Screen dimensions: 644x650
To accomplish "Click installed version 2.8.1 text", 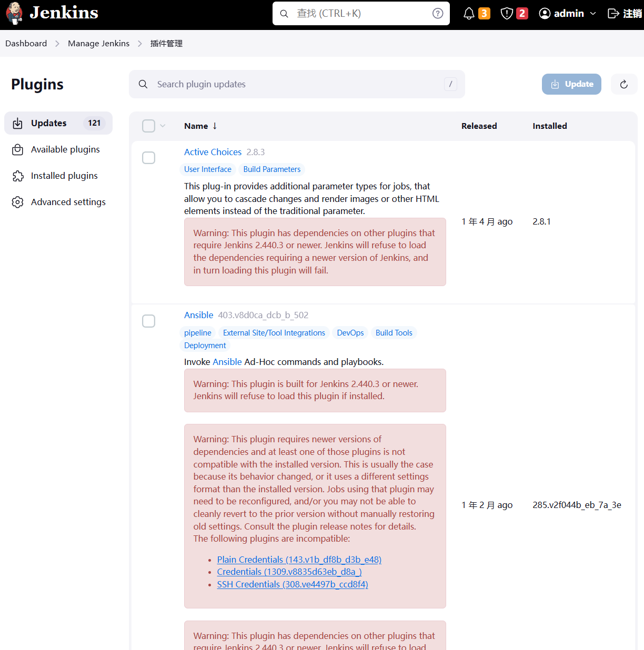I will click(541, 221).
